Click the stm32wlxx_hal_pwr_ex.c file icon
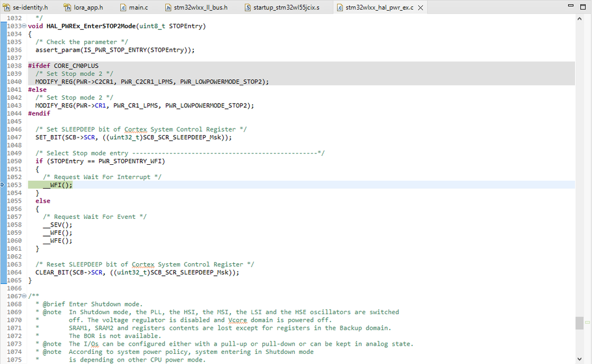This screenshot has width=592, height=364. [x=340, y=7]
